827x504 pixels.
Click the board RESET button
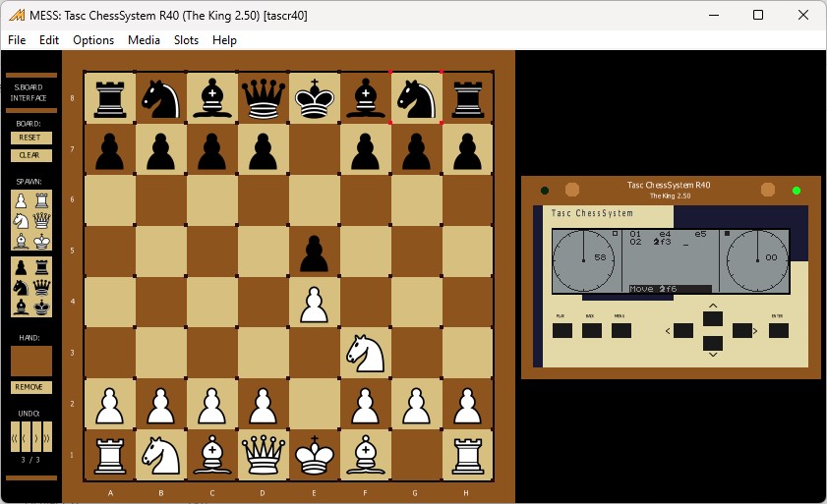click(x=30, y=138)
